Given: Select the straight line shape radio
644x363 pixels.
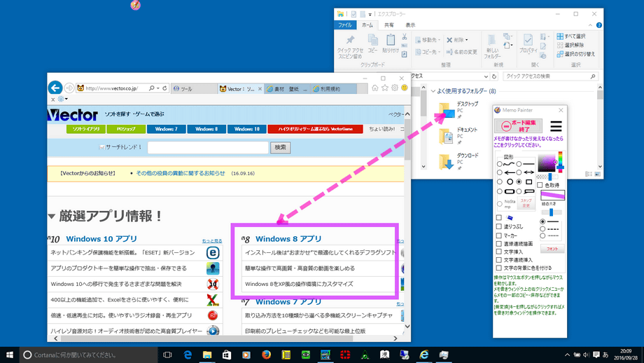Looking at the screenshot, I should coord(519,164).
